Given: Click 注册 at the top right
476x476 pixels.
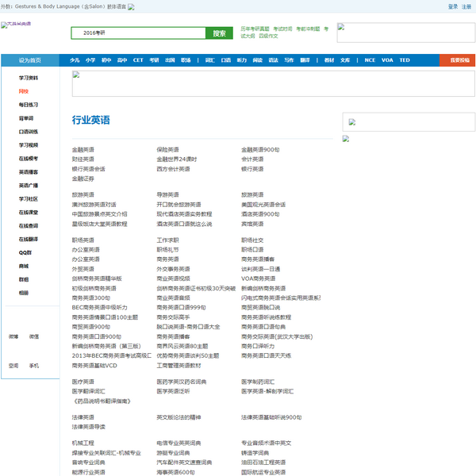Looking at the screenshot, I should click(x=466, y=6).
